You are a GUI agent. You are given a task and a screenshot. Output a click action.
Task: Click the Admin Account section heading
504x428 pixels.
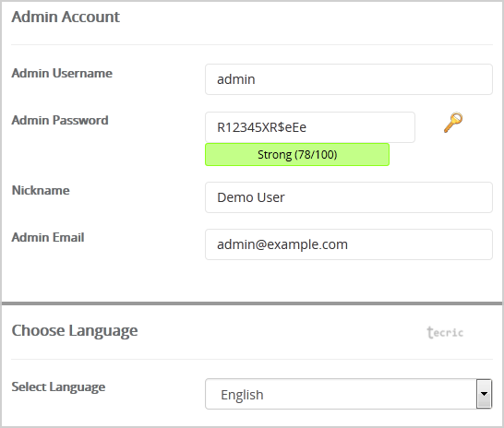click(x=66, y=17)
